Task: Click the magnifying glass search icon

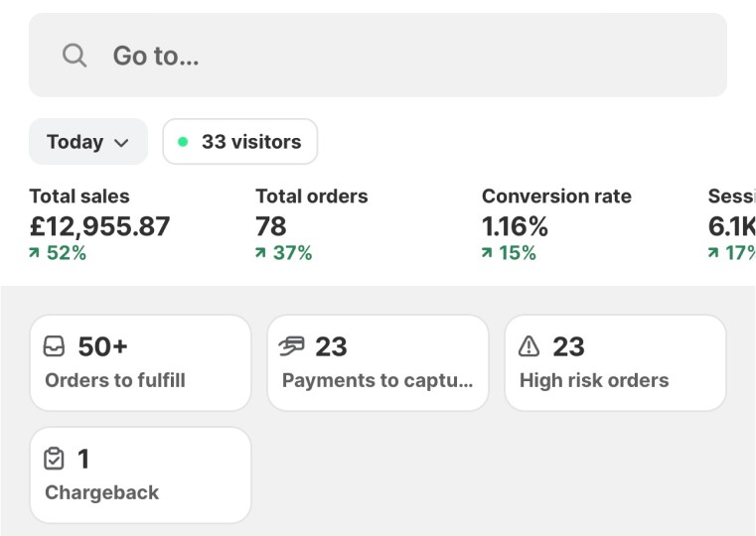Action: click(x=75, y=56)
